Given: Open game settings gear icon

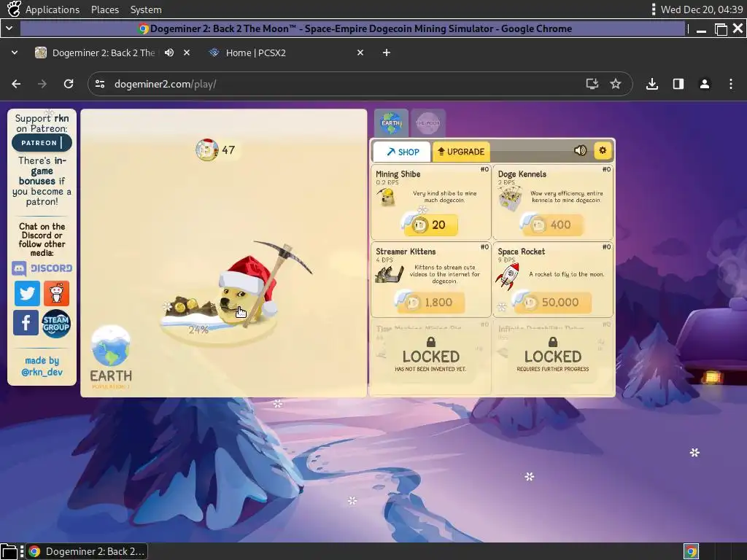Looking at the screenshot, I should pyautogui.click(x=603, y=150).
